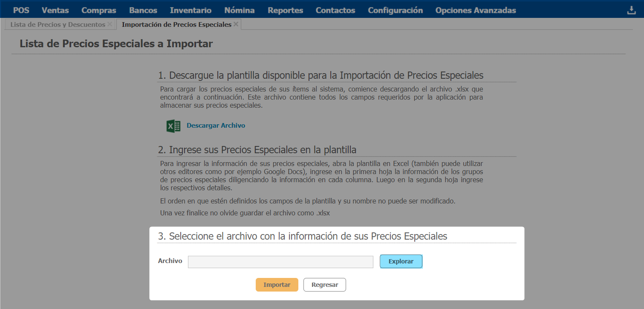
Task: Open the Contactos menu
Action: [x=335, y=10]
